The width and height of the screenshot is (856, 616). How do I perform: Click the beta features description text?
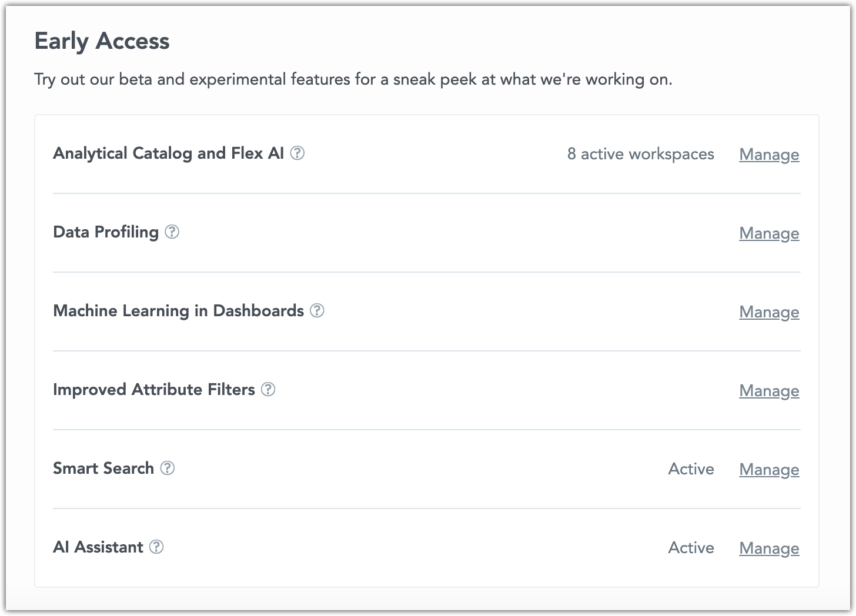click(x=353, y=79)
